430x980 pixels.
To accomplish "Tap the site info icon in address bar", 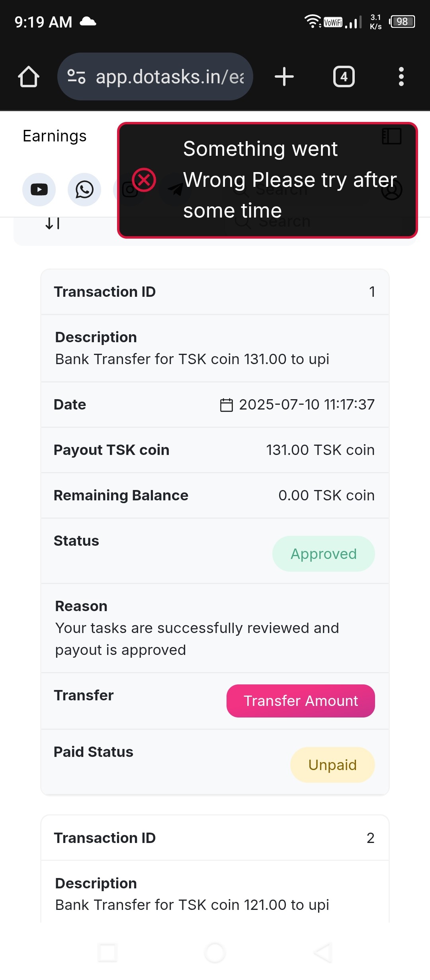I will point(76,76).
